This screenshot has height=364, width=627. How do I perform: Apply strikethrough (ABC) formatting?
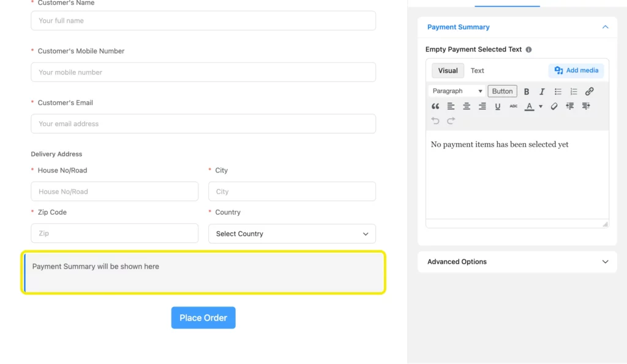514,106
